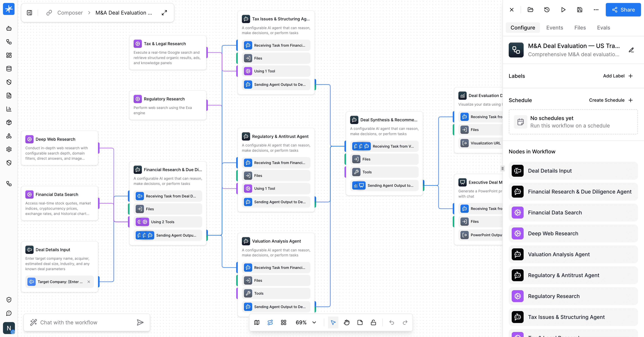This screenshot has height=337, width=644.
Task: Open the document icon in left sidebar
Action: [9, 95]
